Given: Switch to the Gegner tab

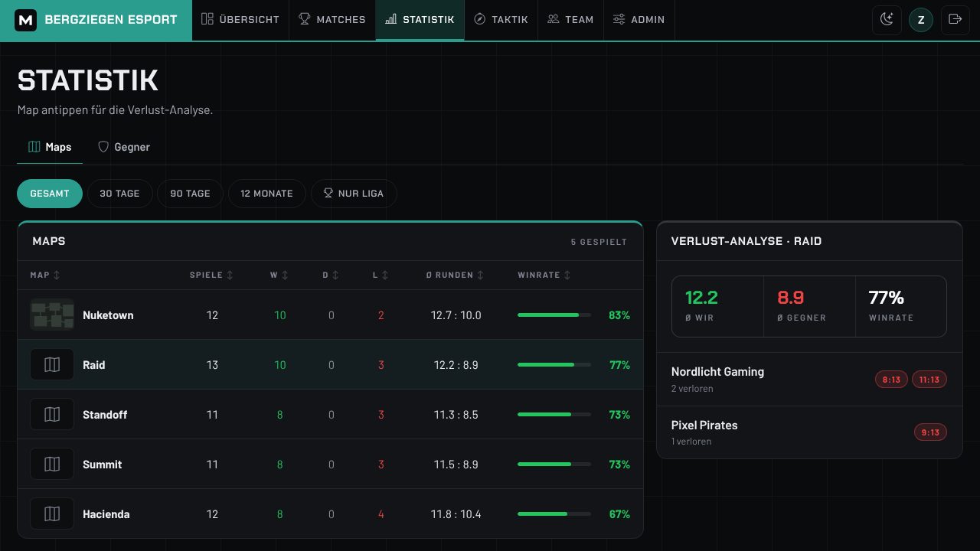Looking at the screenshot, I should pos(124,147).
